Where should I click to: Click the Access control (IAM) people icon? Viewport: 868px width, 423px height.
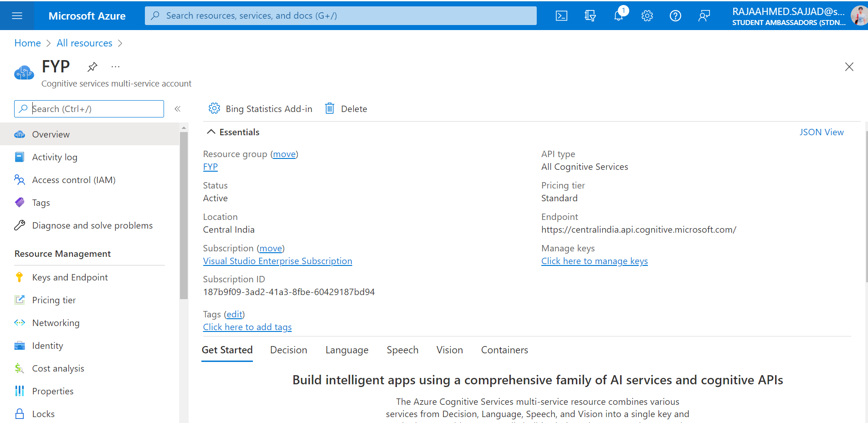coord(19,180)
